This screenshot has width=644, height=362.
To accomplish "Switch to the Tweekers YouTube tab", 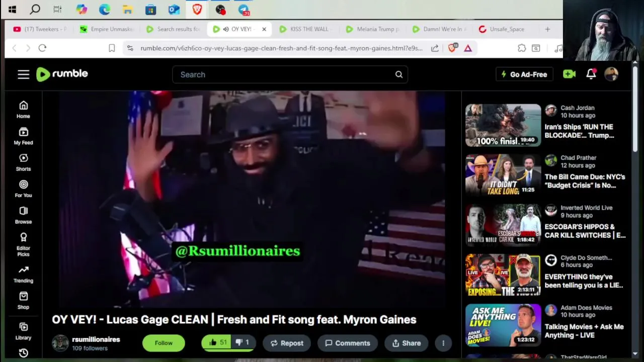I will 40,29.
